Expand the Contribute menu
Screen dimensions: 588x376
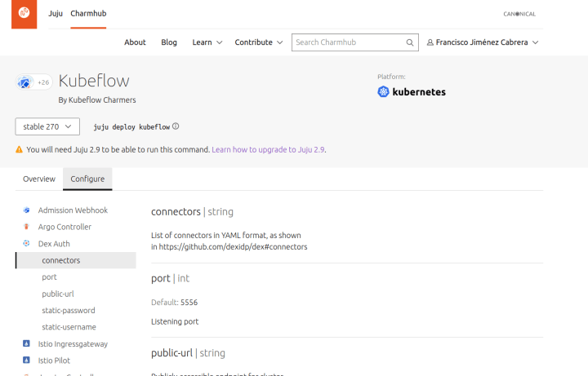click(x=258, y=42)
